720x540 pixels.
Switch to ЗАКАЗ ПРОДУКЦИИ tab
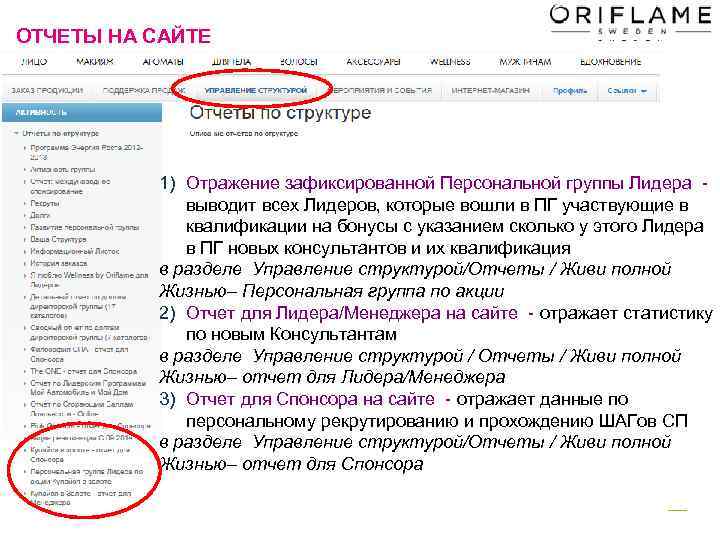pyautogui.click(x=47, y=90)
